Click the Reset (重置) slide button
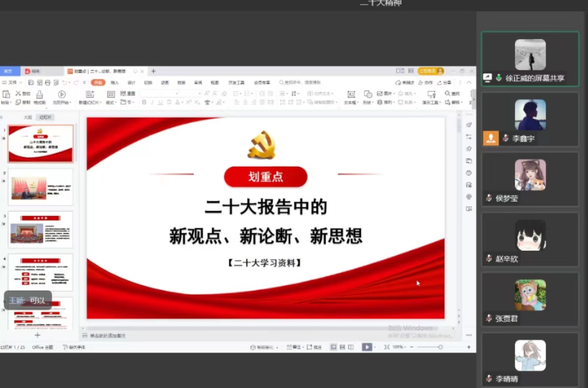This screenshot has width=588, height=388. pyautogui.click(x=127, y=93)
